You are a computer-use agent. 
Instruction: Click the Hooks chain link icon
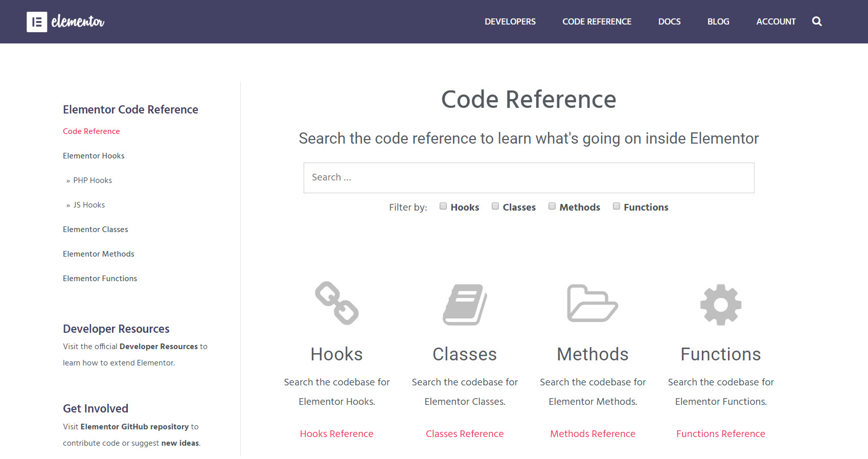337,303
